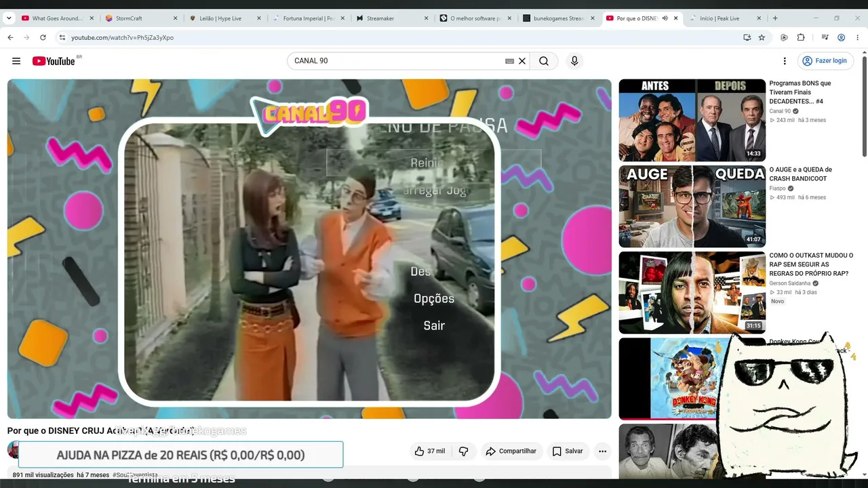The image size is (868, 488).
Task: Click the 243 mil views text
Action: [785, 120]
